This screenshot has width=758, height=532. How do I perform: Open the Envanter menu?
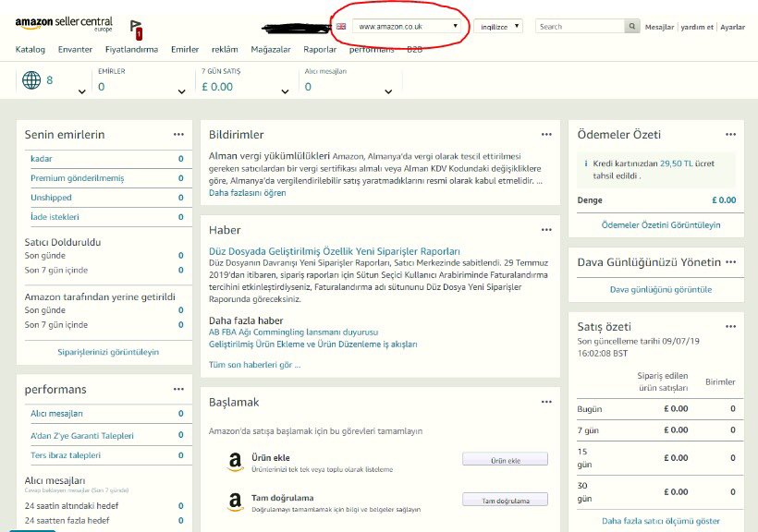[75, 49]
